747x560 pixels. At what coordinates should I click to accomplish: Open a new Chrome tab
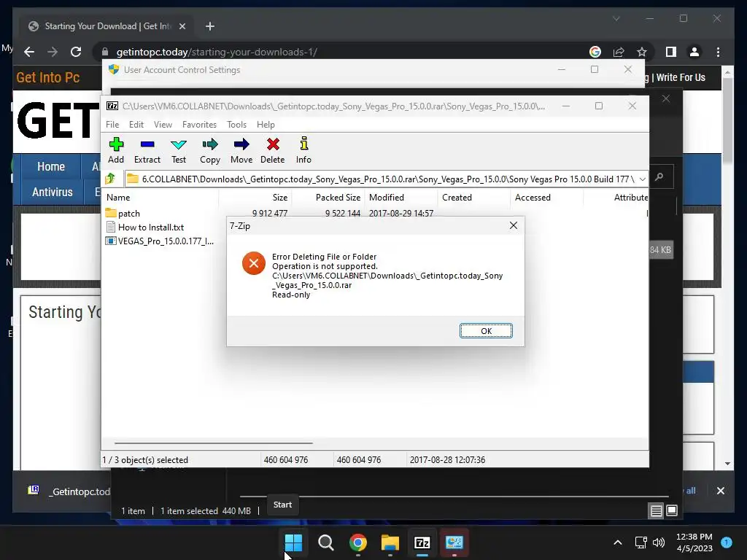pos(210,26)
